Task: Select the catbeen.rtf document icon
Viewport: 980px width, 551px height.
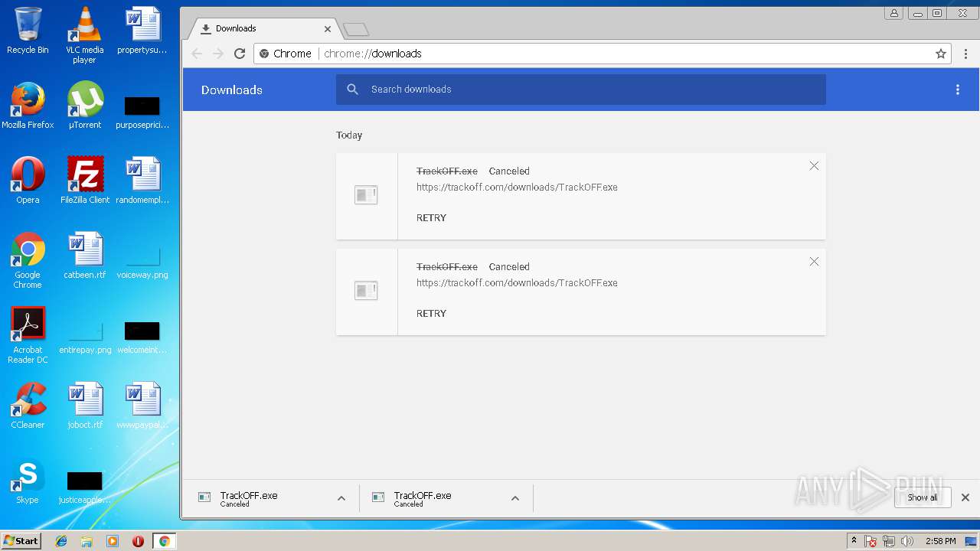Action: coord(84,256)
